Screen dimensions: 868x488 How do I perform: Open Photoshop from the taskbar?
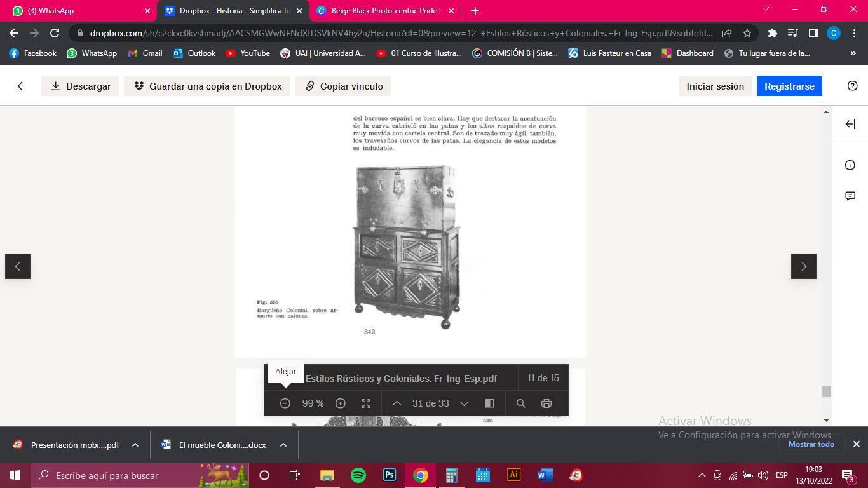[x=390, y=475]
